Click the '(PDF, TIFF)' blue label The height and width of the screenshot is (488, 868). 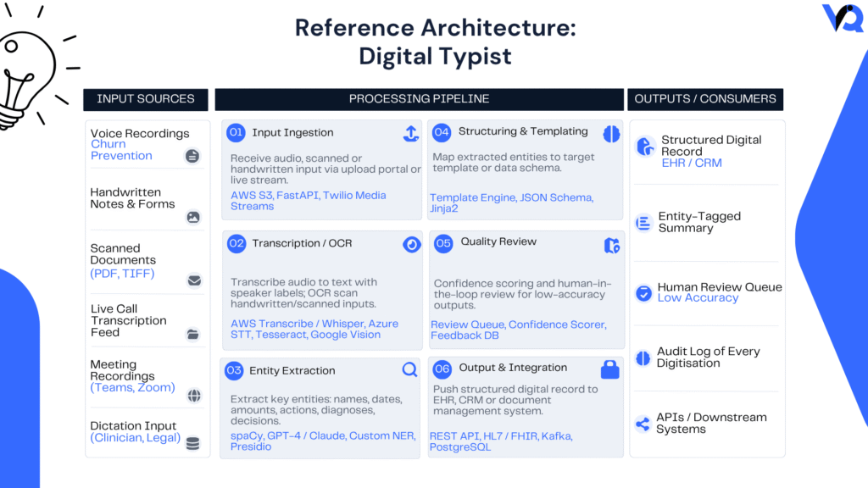tap(122, 274)
